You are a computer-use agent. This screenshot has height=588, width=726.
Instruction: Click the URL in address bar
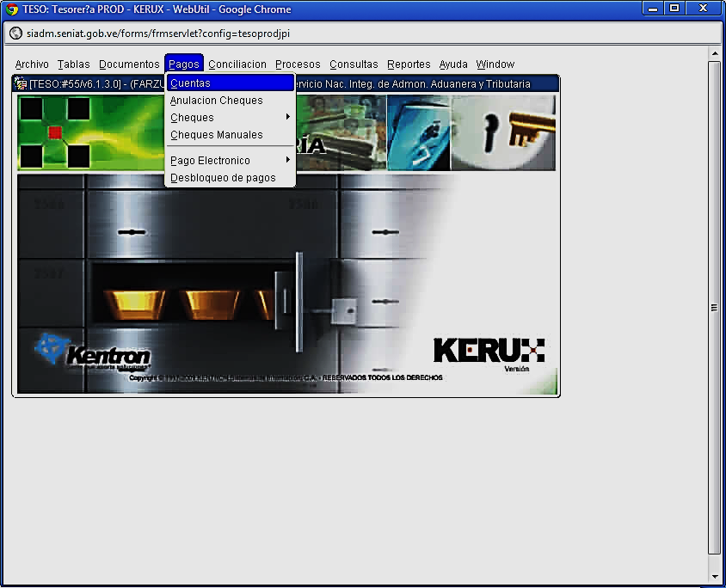tap(158, 34)
